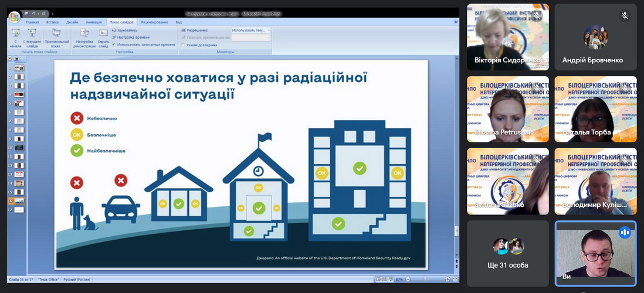Click the Save icon in quick access toolbar

click(27, 13)
